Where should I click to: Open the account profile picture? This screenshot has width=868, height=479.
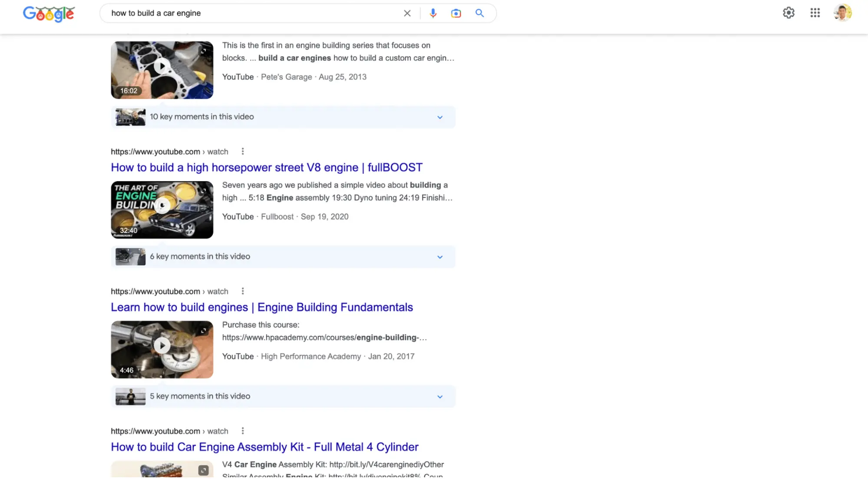click(x=842, y=13)
